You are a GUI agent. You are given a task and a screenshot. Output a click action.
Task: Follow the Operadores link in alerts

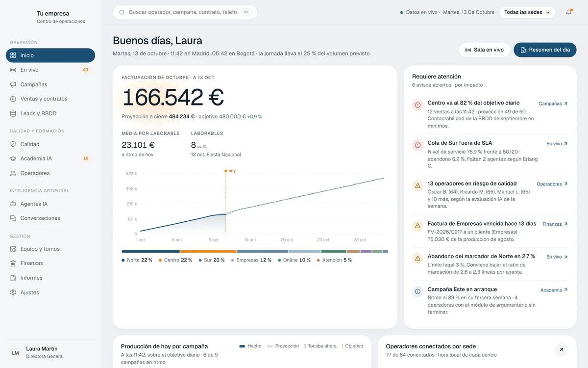tap(552, 184)
